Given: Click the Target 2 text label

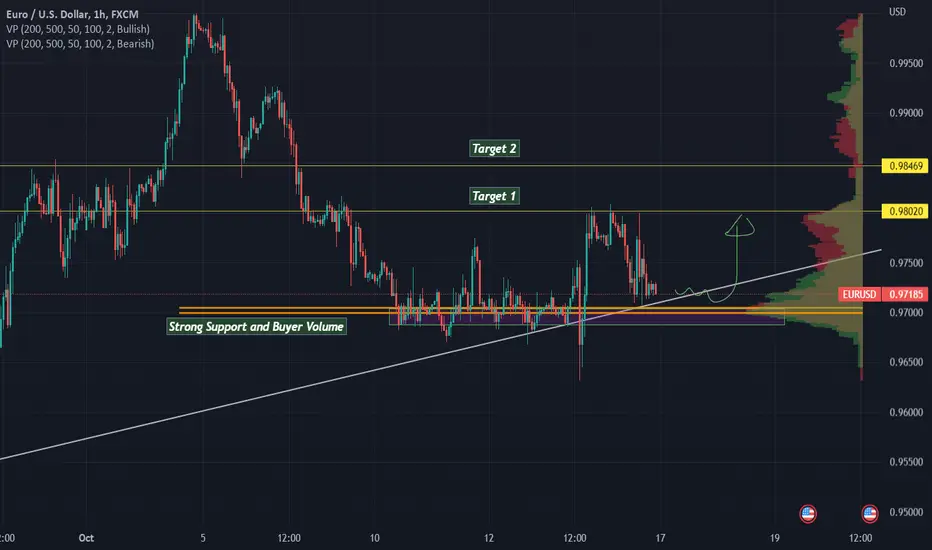Looking at the screenshot, I should [x=494, y=149].
